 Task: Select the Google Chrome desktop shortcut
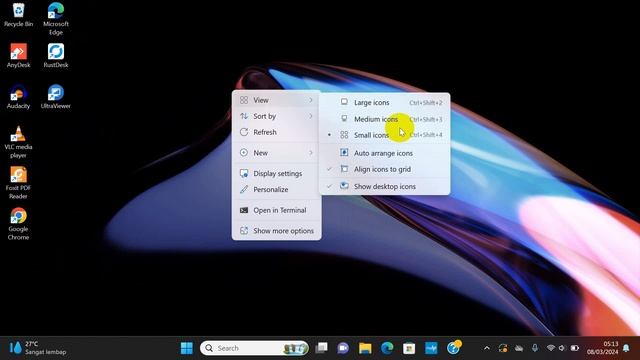(18, 224)
